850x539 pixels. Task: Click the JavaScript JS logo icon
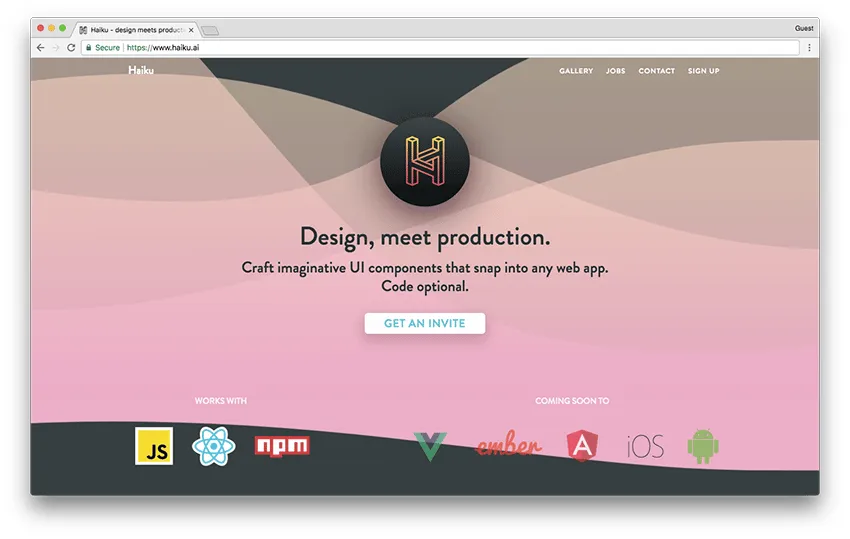(x=154, y=446)
